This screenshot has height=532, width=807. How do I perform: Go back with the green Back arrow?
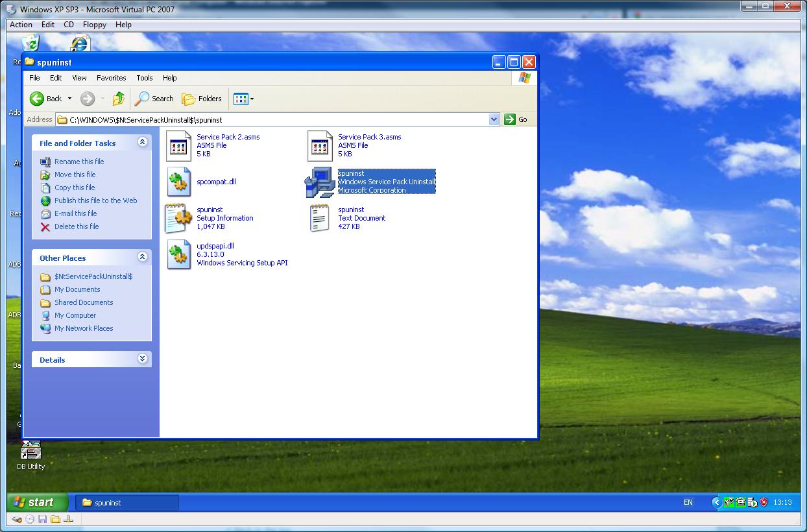pos(45,99)
